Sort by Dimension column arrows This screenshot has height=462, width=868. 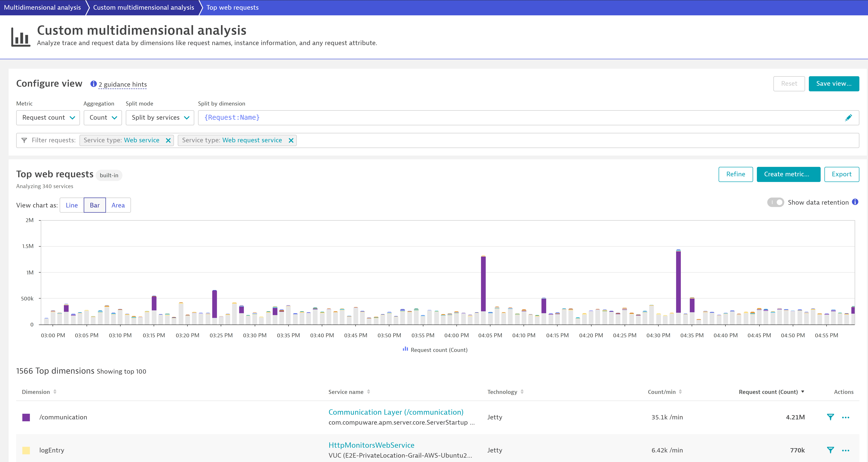click(55, 392)
